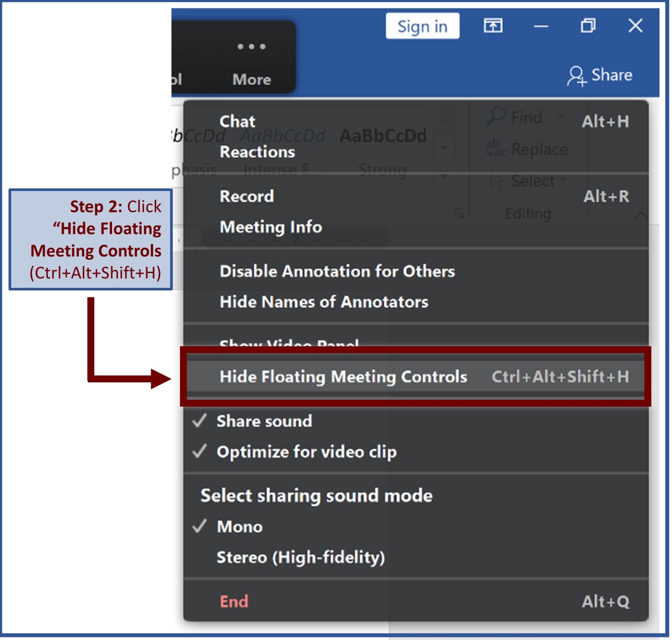Choose Hide Floating Meeting Controls from the menu

click(x=343, y=376)
